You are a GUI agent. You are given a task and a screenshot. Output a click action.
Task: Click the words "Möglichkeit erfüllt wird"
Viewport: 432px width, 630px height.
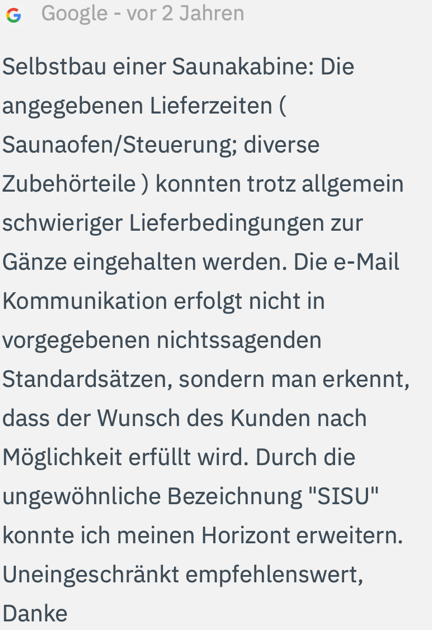(x=125, y=457)
